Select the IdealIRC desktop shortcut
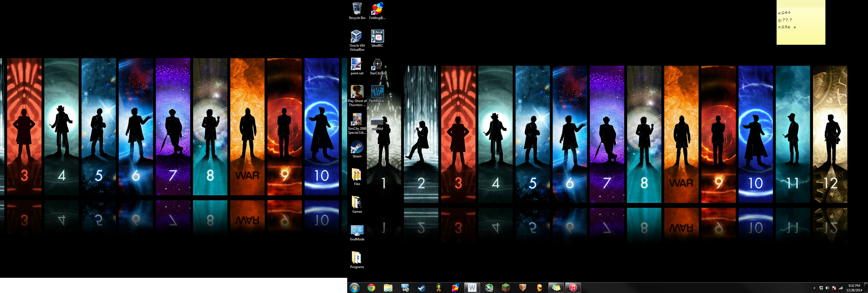Image resolution: width=868 pixels, height=293 pixels. tap(377, 39)
